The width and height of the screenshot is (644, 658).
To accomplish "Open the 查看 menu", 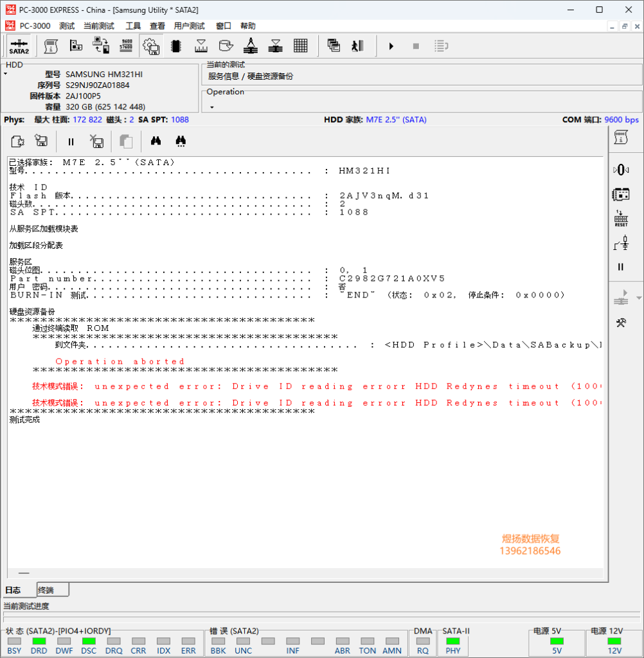I will click(x=157, y=26).
